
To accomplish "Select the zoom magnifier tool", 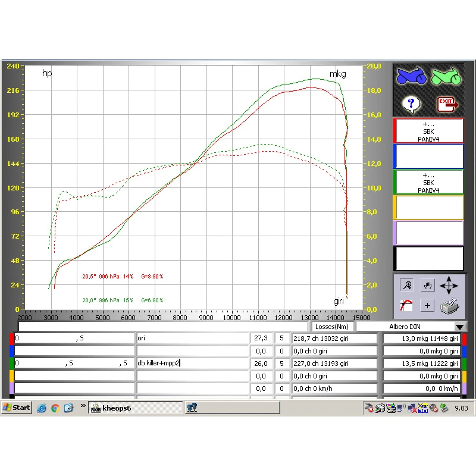I will tap(408, 286).
